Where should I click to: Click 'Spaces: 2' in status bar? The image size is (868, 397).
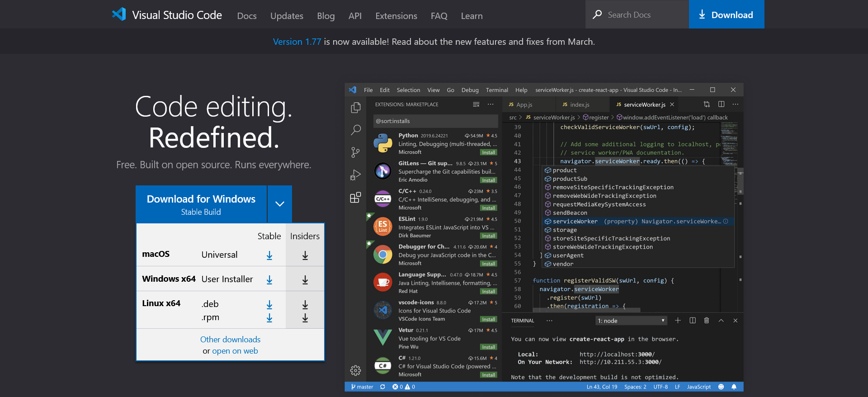pos(635,387)
